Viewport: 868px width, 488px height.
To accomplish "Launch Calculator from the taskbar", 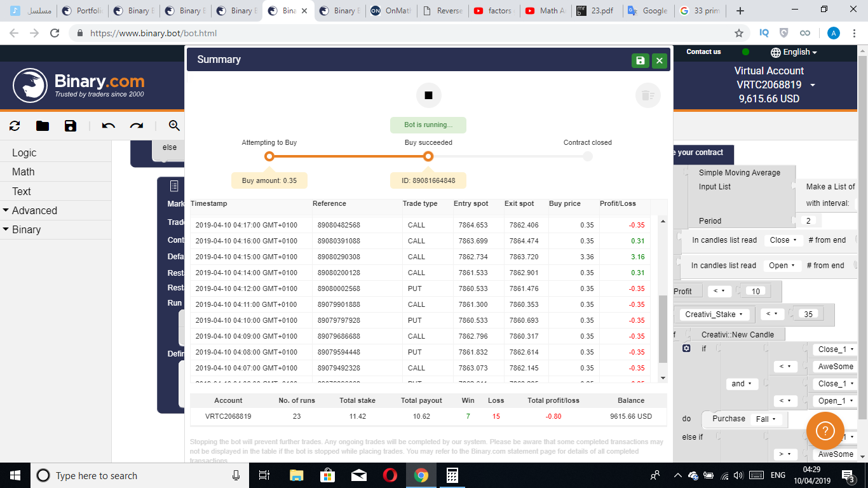I will (x=452, y=475).
